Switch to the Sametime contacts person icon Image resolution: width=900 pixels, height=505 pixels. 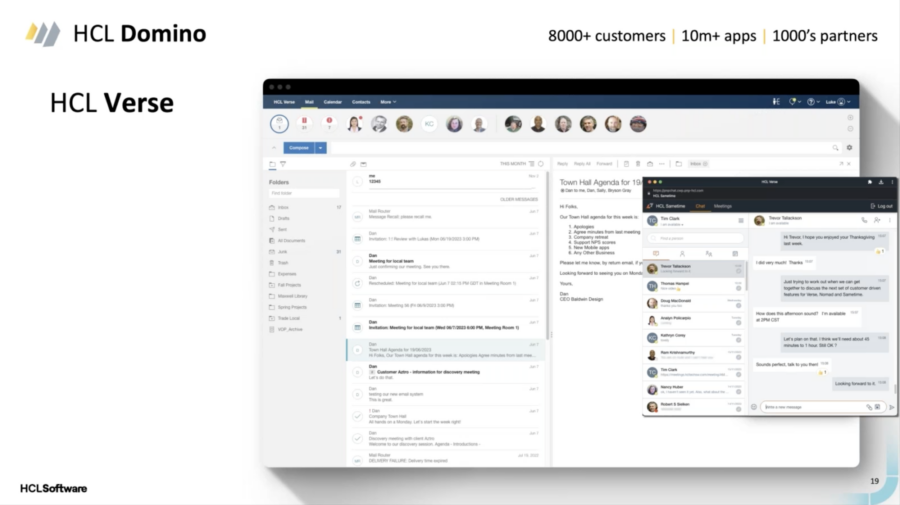[682, 254]
